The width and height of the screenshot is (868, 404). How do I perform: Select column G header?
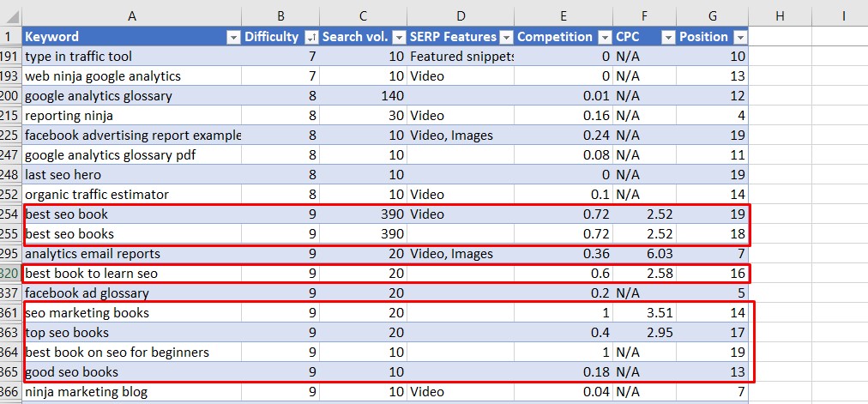(x=713, y=16)
